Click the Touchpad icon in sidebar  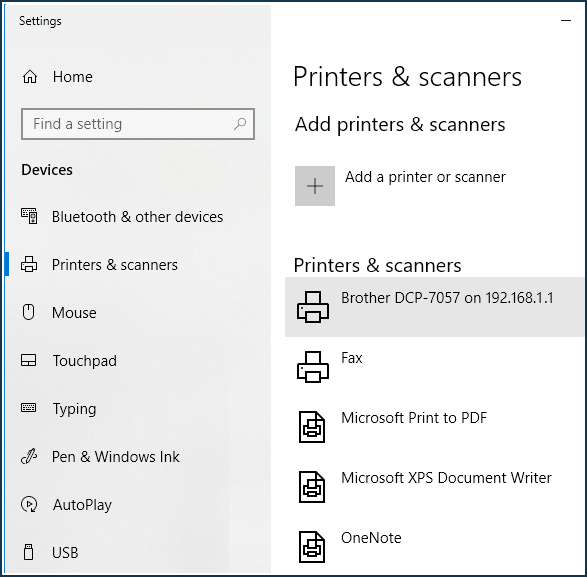(x=28, y=360)
